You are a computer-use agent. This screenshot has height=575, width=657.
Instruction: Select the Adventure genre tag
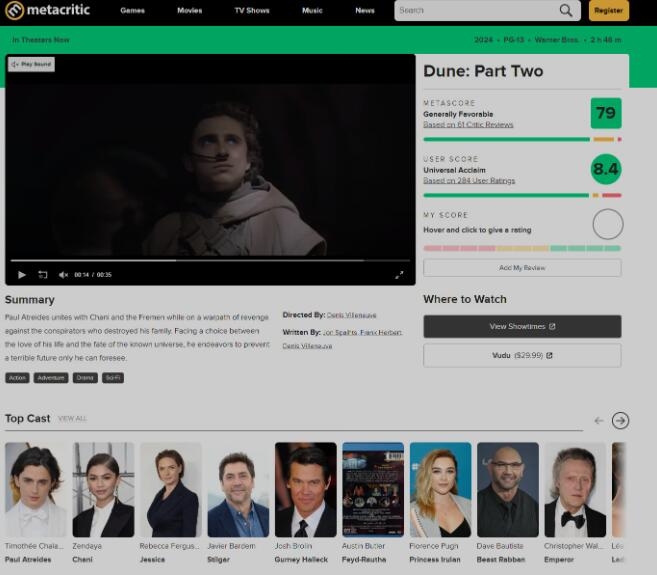click(51, 378)
